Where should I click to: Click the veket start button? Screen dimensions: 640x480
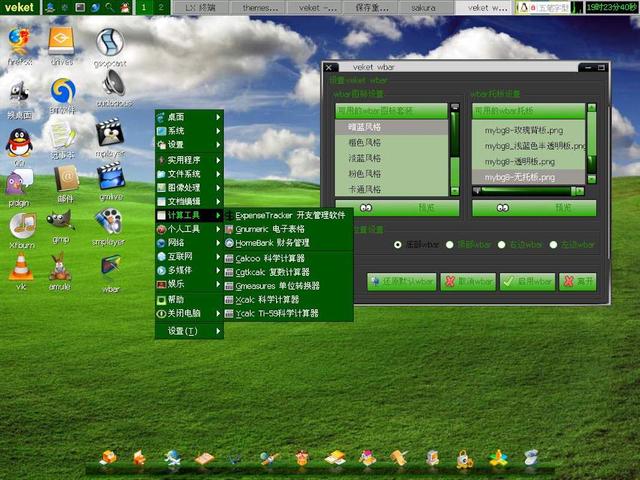pyautogui.click(x=19, y=7)
